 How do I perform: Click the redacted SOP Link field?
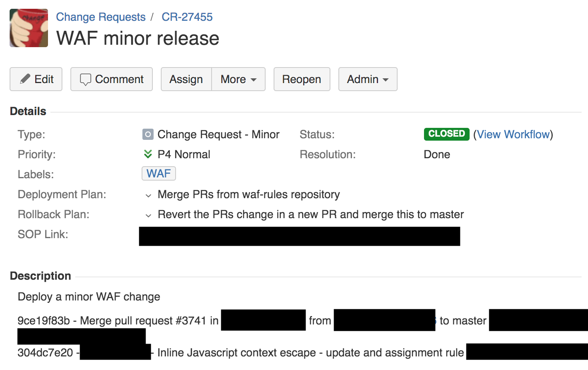[299, 236]
